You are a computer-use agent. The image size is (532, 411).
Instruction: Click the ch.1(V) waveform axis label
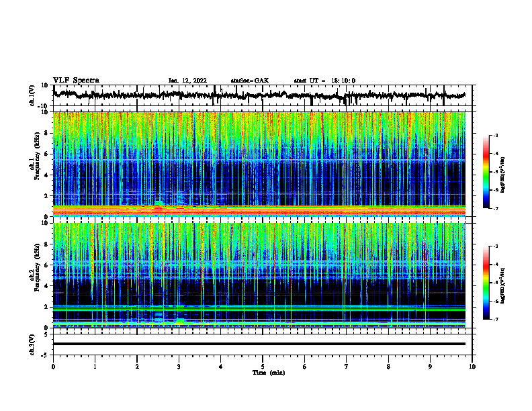coord(32,95)
